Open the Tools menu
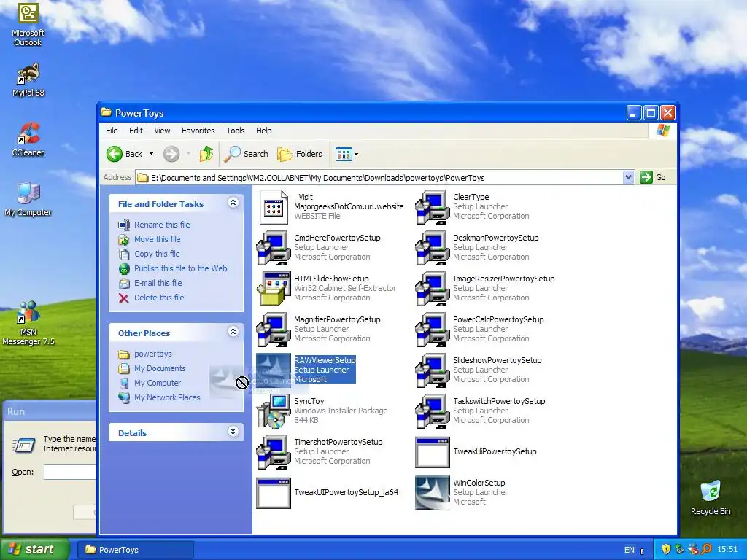747x560 pixels. tap(236, 131)
